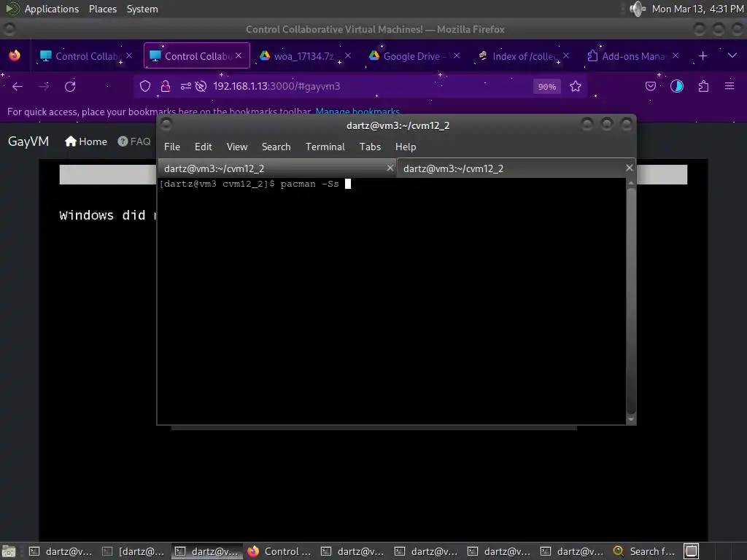Close the Index of /collec browser tab
Image resolution: width=747 pixels, height=560 pixels.
566,55
